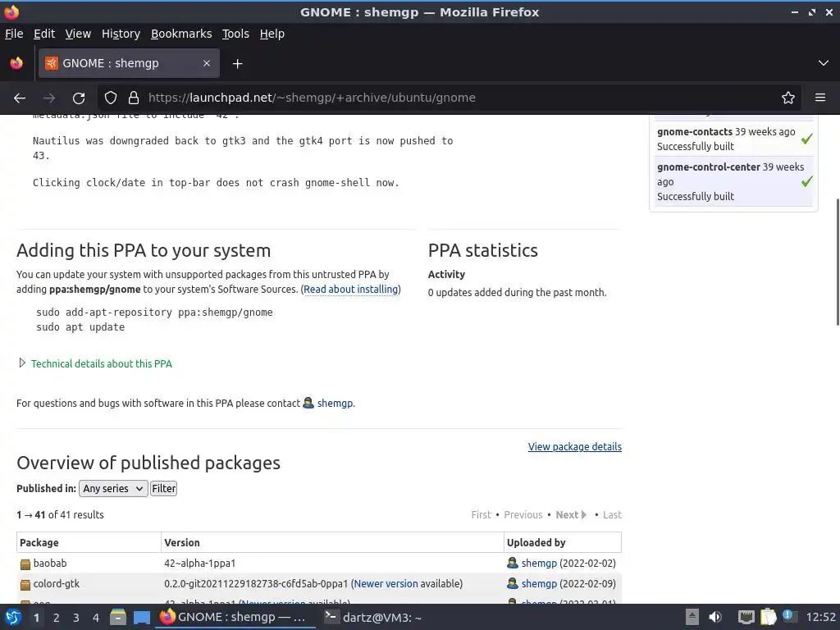This screenshot has width=840, height=630.
Task: Open the network tray icon
Action: tap(746, 617)
